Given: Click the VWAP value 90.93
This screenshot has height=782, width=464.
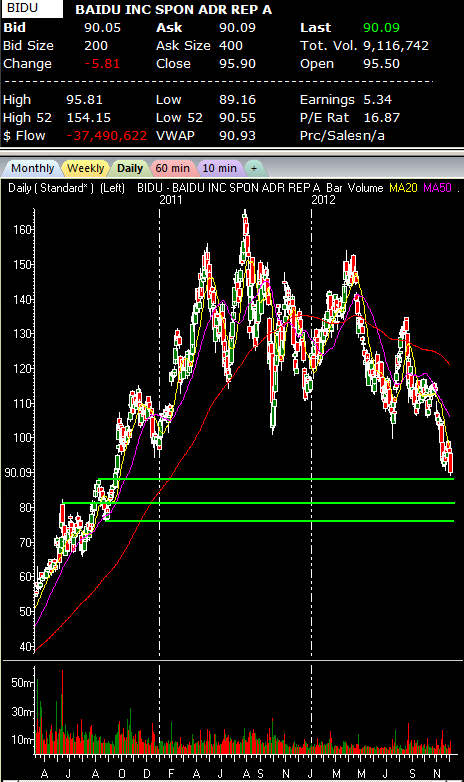Looking at the screenshot, I should click(x=237, y=136).
